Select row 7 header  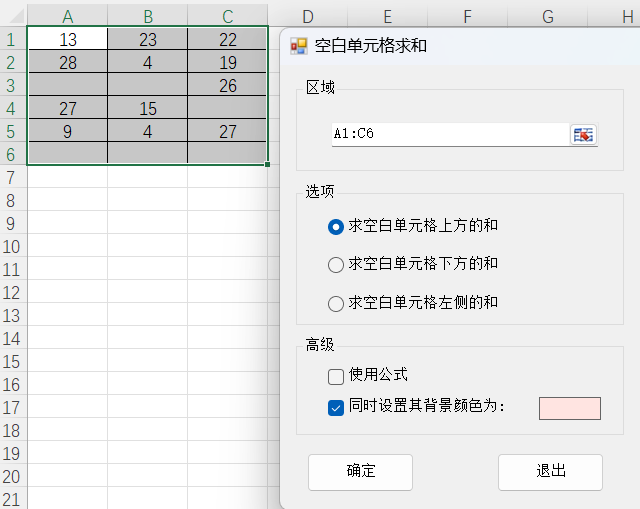[11, 178]
